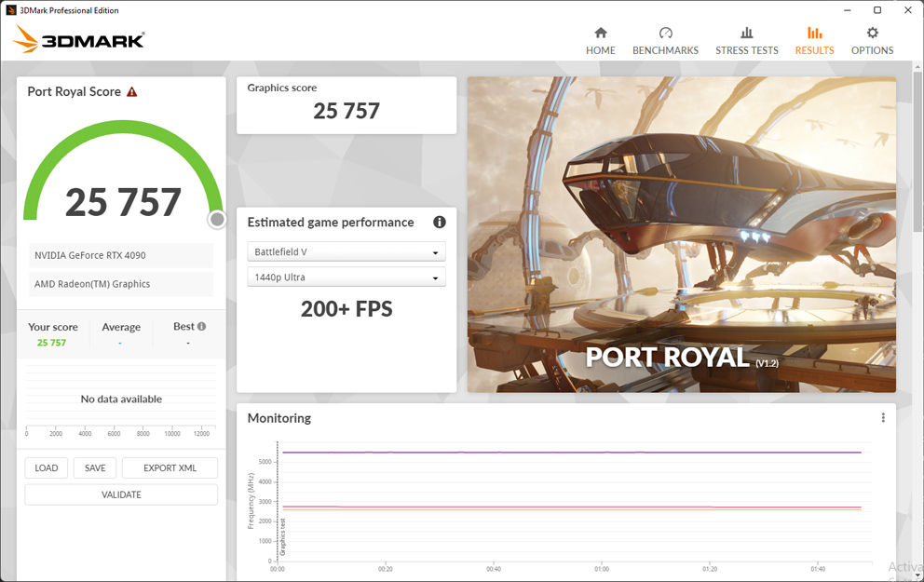
Task: Click the EXPORT XML button
Action: pyautogui.click(x=170, y=467)
